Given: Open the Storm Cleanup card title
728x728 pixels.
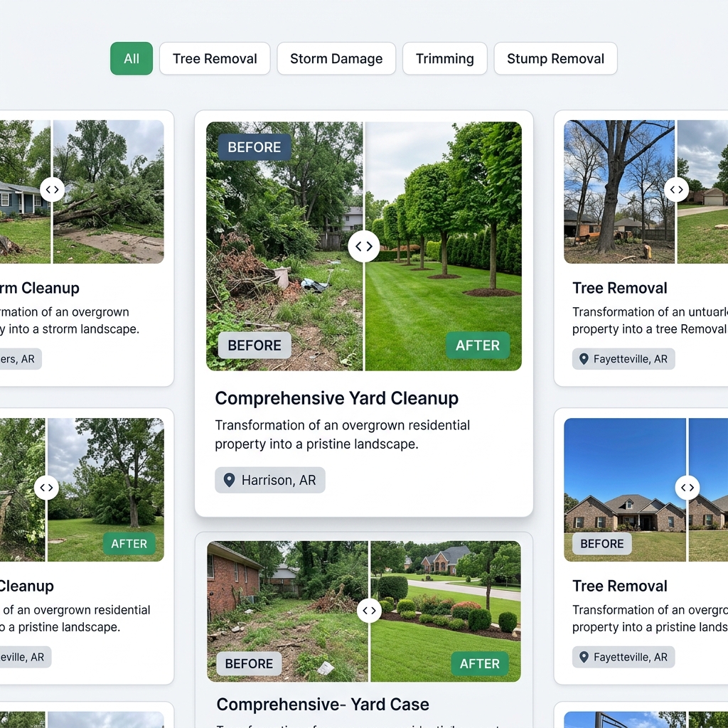Looking at the screenshot, I should point(40,288).
